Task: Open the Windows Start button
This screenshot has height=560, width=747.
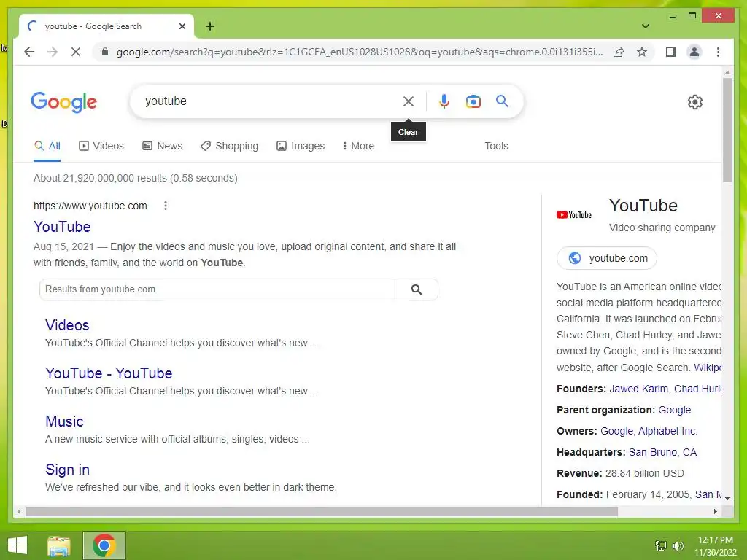Action: click(x=18, y=545)
